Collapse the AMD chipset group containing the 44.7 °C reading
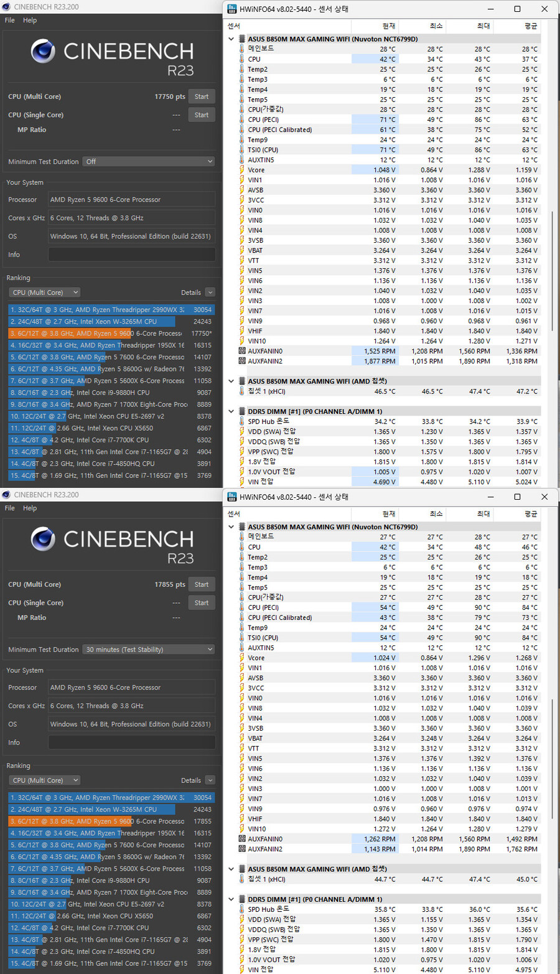560x974 pixels. pos(231,869)
